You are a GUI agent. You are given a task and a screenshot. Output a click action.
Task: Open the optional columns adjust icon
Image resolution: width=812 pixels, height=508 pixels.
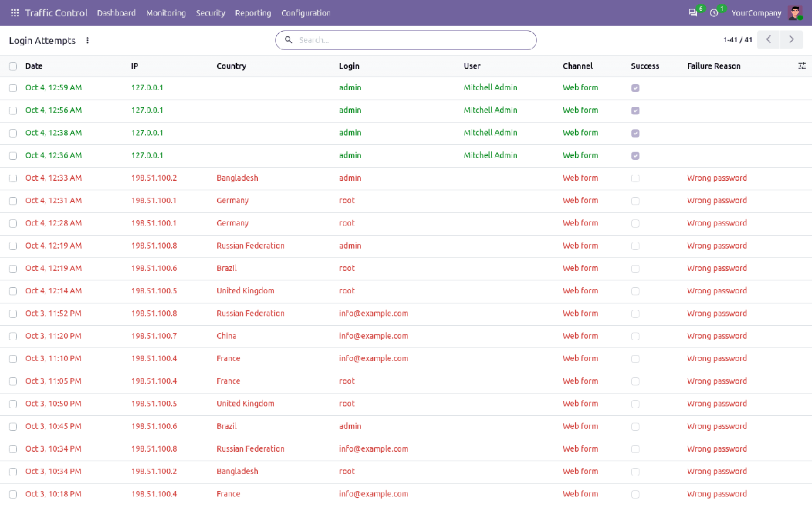(802, 66)
